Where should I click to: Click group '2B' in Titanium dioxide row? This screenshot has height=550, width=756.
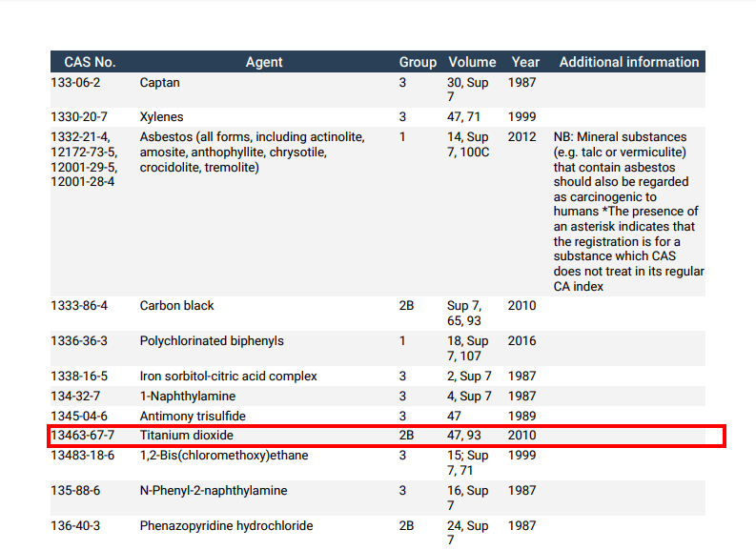point(406,436)
